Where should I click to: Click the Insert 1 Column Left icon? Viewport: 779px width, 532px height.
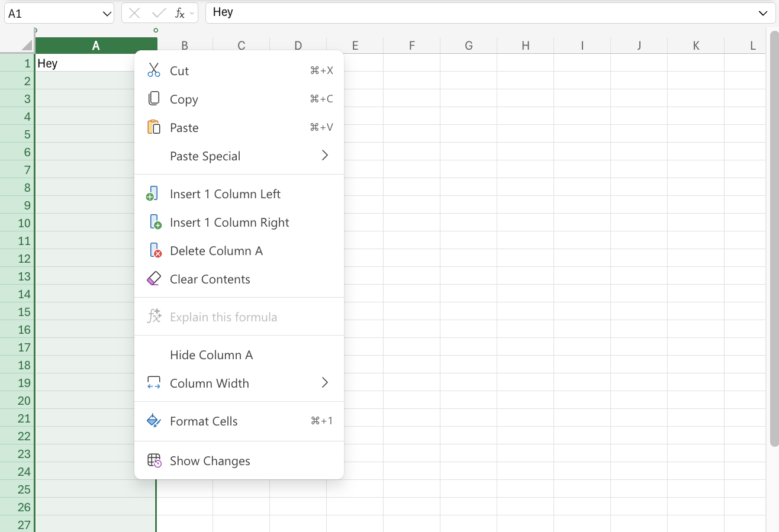(154, 194)
